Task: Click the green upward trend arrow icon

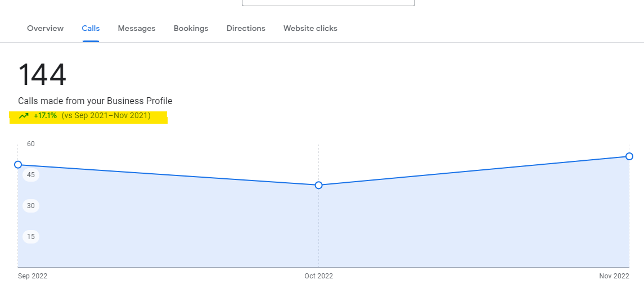Action: pos(24,116)
